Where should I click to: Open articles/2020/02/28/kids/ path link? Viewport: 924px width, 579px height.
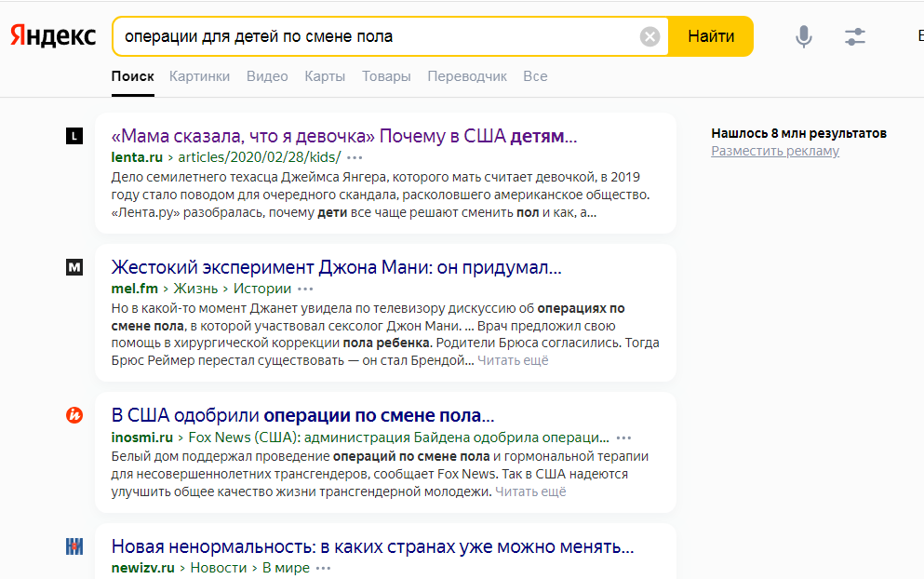click(x=260, y=157)
